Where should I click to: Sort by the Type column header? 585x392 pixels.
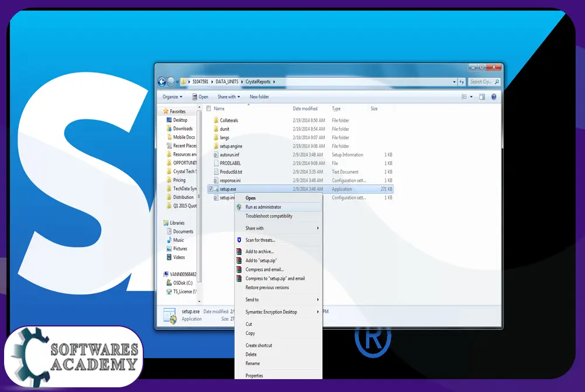click(x=336, y=109)
